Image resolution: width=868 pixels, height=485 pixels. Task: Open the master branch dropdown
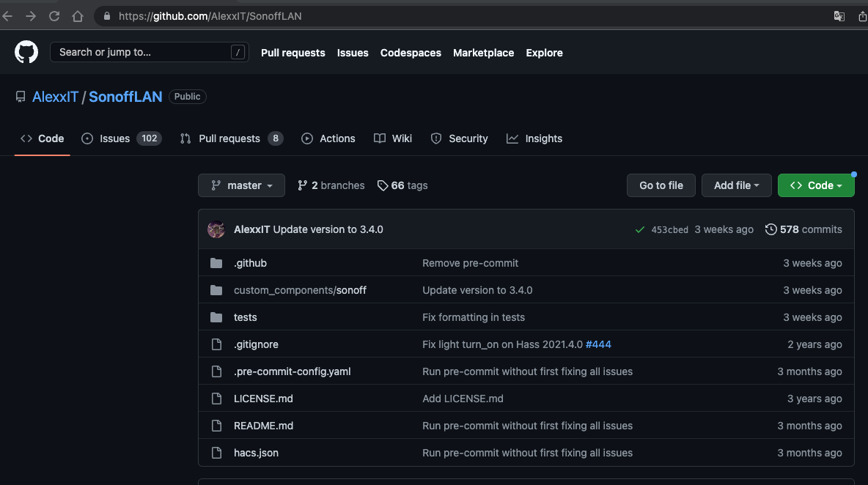241,185
